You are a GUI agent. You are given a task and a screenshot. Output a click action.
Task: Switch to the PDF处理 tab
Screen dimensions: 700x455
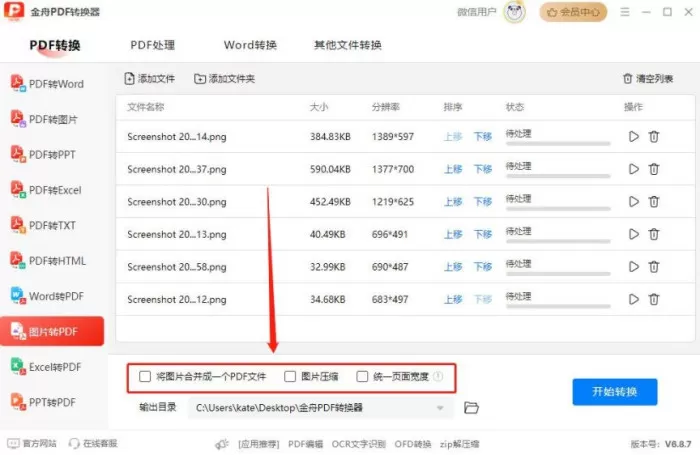[x=153, y=45]
